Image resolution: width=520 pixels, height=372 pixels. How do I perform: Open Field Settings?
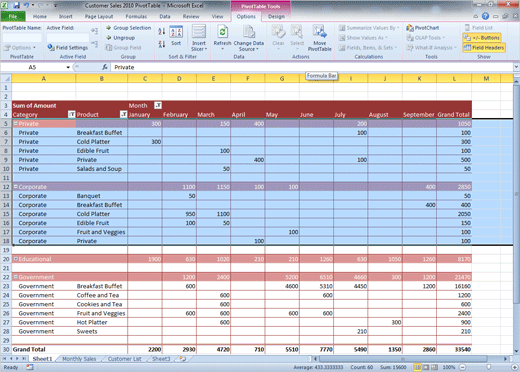click(68, 48)
